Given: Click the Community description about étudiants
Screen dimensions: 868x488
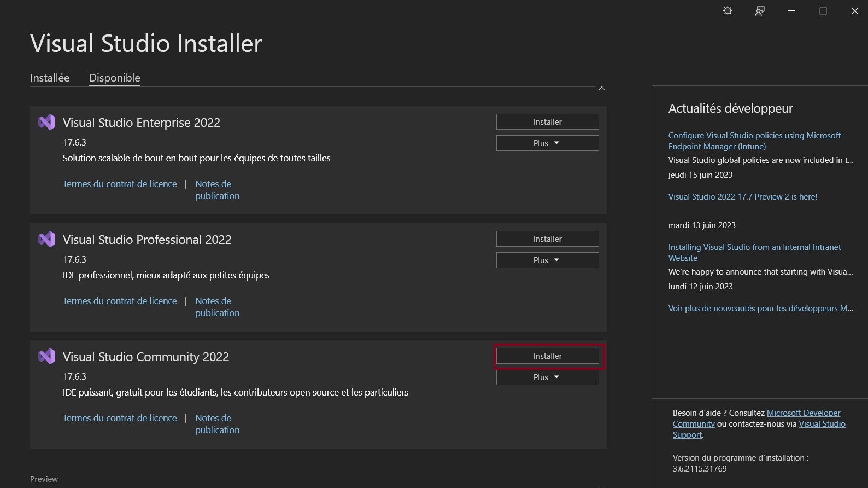Looking at the screenshot, I should 236,392.
